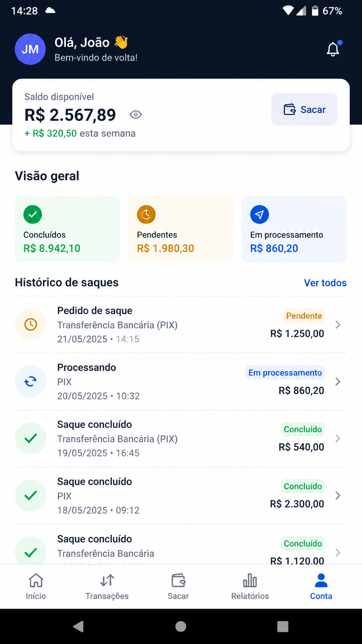Open the Pendentes clock card
This screenshot has width=362, height=644.
coord(181,229)
